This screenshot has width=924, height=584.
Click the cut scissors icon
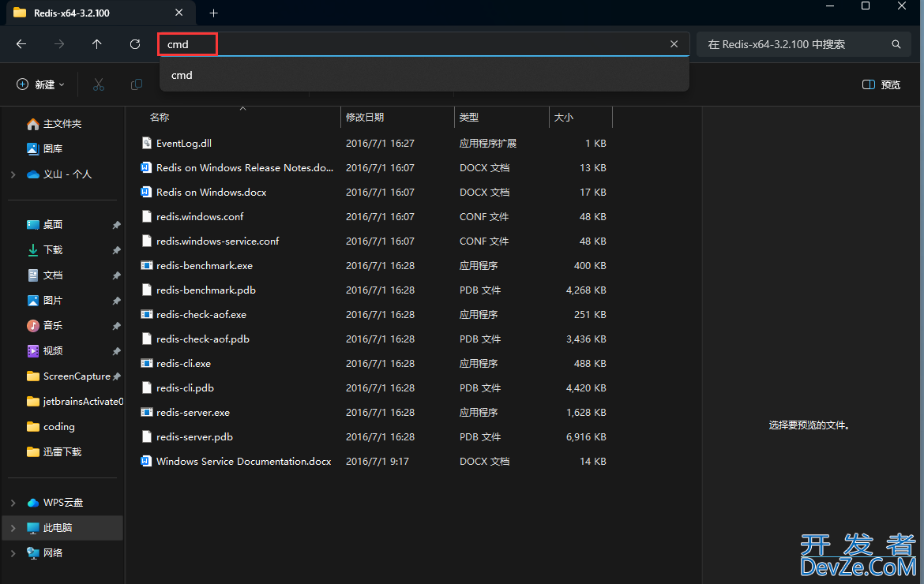[99, 84]
